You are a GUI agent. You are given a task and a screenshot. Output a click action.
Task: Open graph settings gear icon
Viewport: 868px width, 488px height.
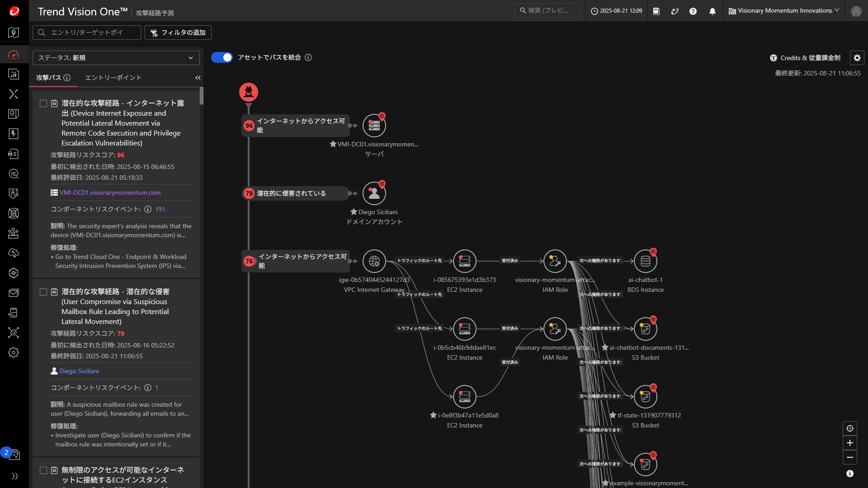857,58
